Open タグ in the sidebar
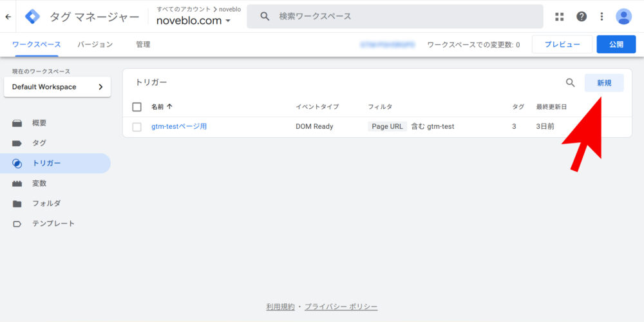This screenshot has height=322, width=644. pos(39,143)
